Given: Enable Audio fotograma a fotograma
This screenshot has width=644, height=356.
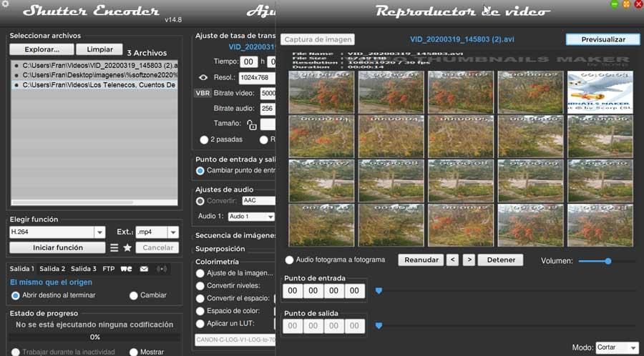Looking at the screenshot, I should [x=290, y=259].
